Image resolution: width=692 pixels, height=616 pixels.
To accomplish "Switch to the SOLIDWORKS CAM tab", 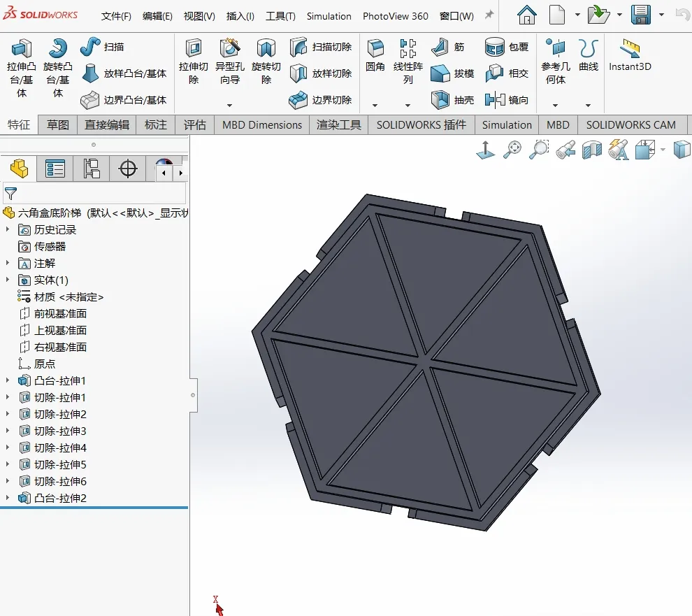I will point(630,125).
